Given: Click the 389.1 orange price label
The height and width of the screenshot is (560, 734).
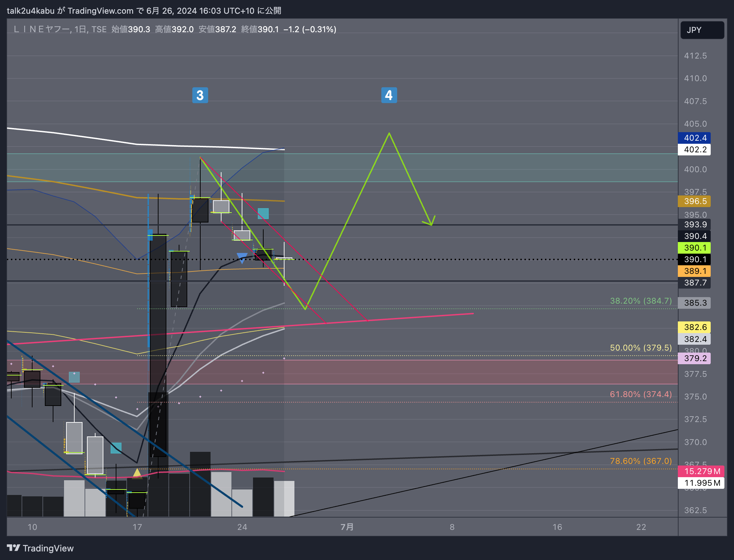Looking at the screenshot, I should coord(694,271).
